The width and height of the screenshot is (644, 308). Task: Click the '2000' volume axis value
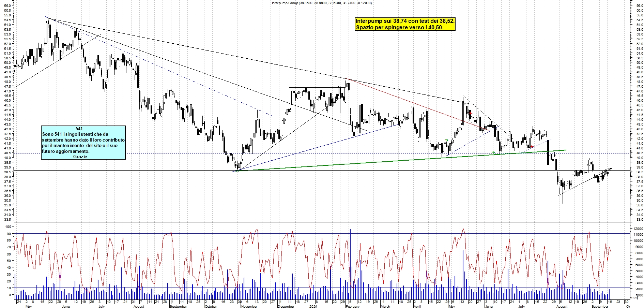coord(639,289)
